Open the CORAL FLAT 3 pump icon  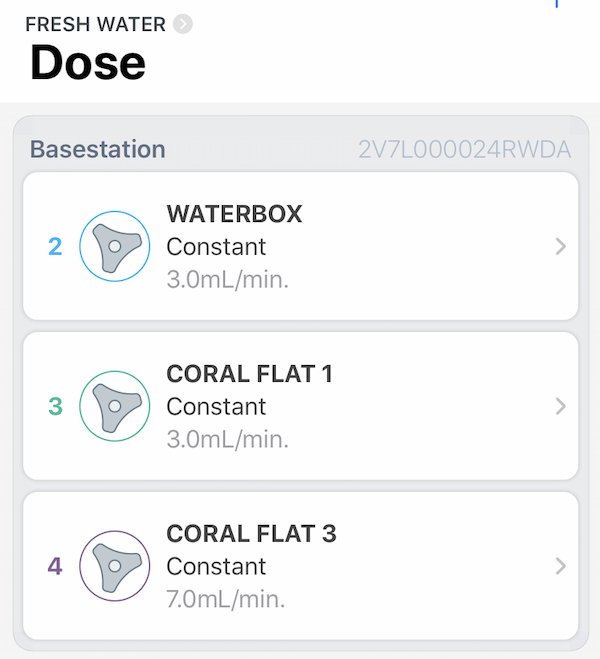115,566
